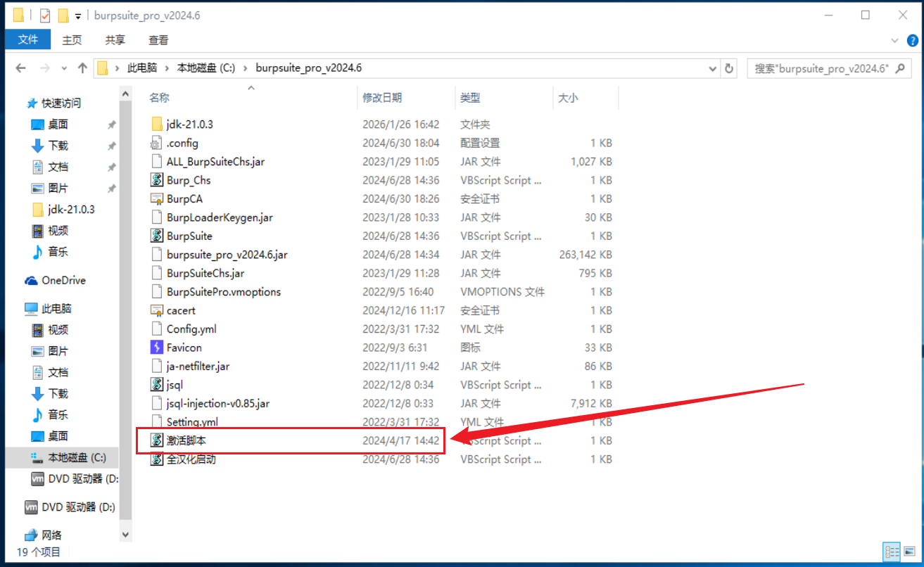Switch to large icons view layout

[909, 552]
